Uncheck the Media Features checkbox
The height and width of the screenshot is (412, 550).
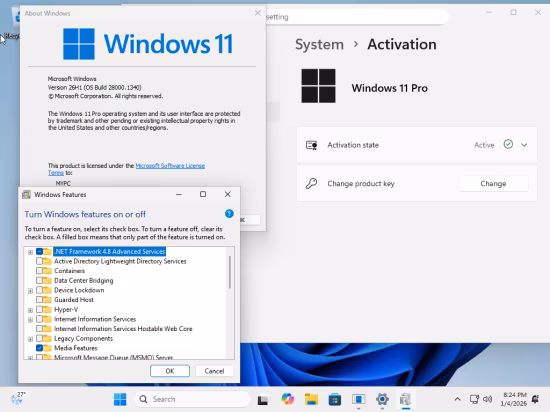click(x=39, y=348)
